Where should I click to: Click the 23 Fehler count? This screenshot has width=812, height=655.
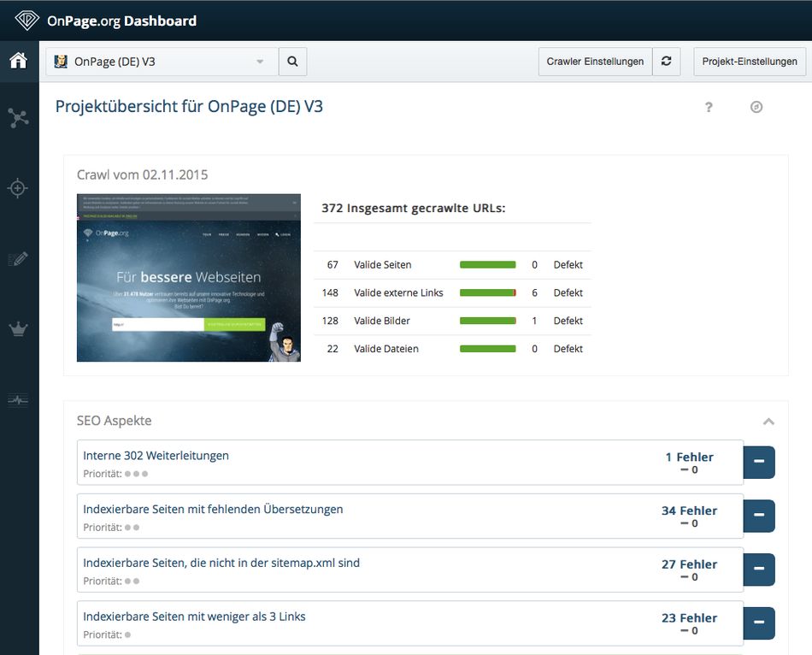689,618
